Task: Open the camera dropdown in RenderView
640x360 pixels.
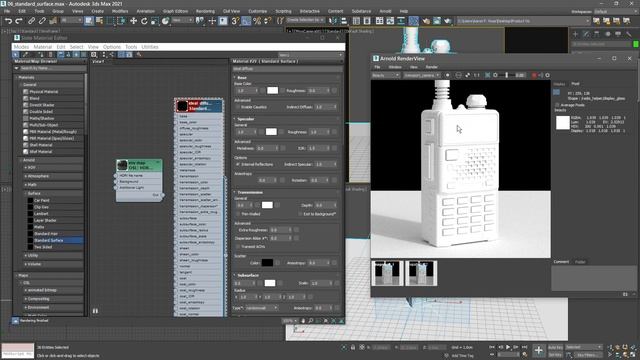Action: 422,75
